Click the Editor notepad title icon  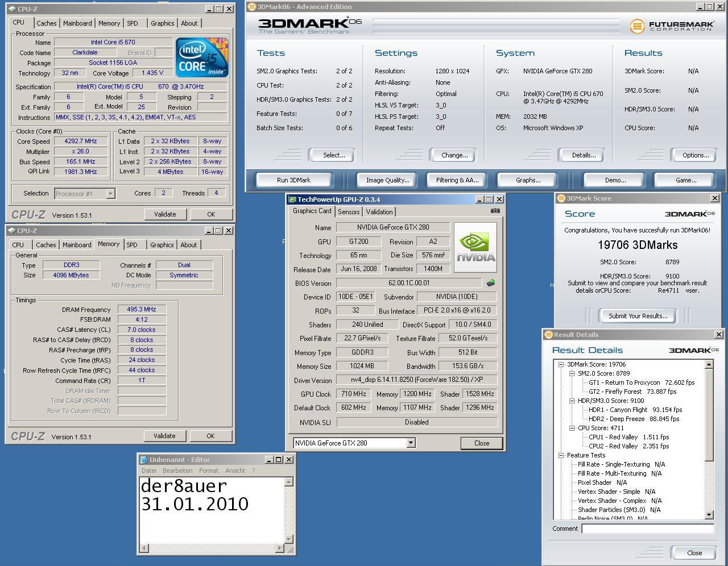coord(144,460)
